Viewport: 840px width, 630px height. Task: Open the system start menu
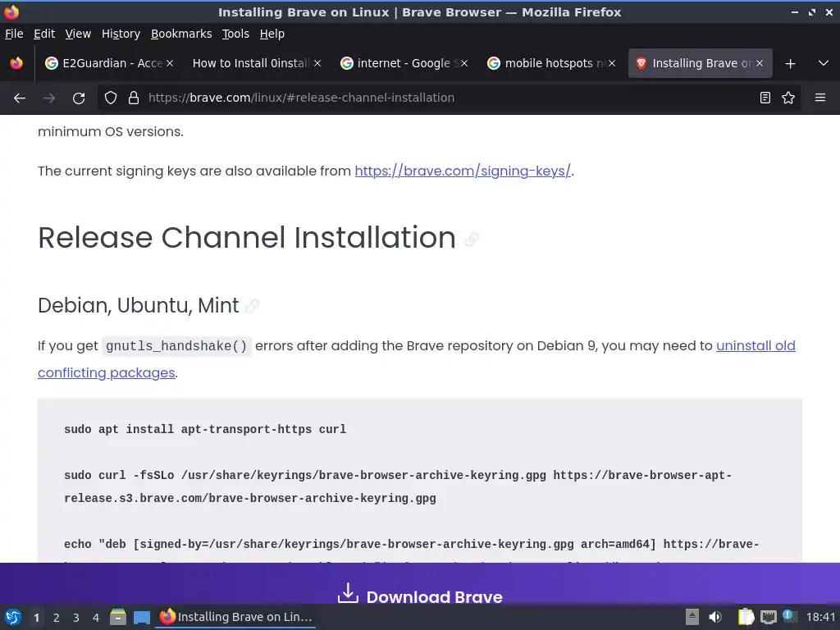click(x=13, y=617)
